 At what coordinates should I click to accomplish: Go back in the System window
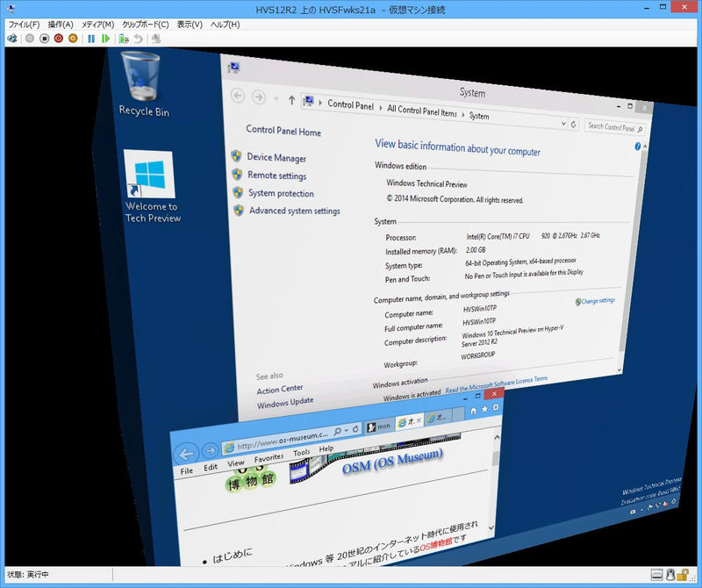click(238, 95)
